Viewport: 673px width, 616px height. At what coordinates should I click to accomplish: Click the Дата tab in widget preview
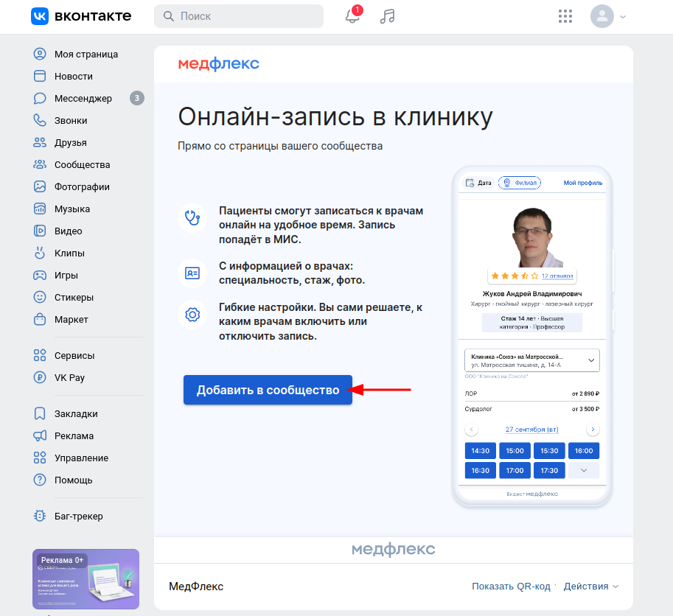pos(478,183)
